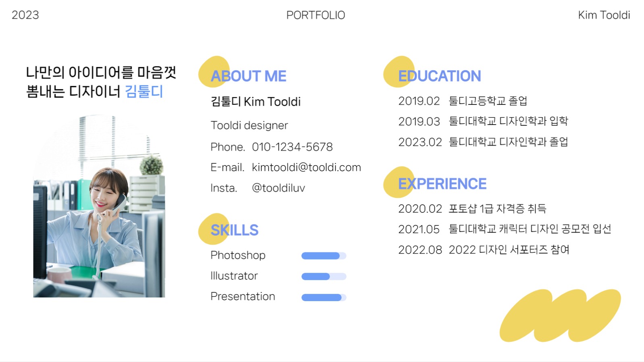644x362 pixels.
Task: Click the Presentation skill progress bar
Action: click(324, 298)
